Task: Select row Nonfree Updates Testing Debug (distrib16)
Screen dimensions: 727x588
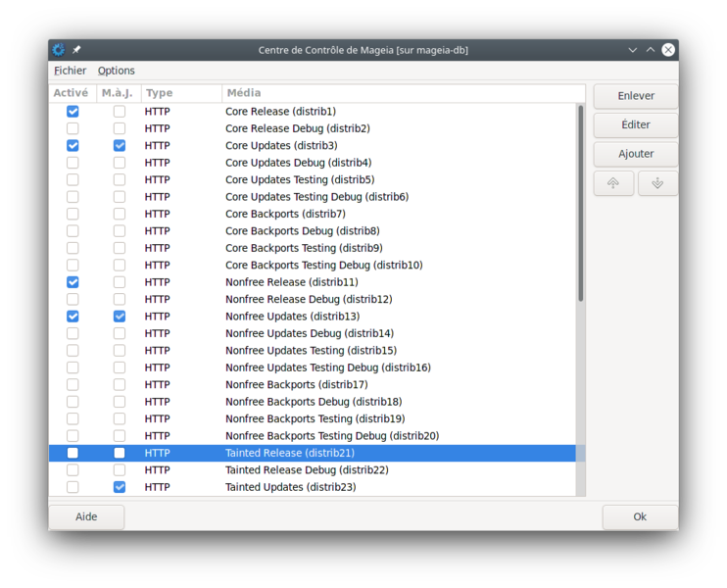Action: click(313, 367)
